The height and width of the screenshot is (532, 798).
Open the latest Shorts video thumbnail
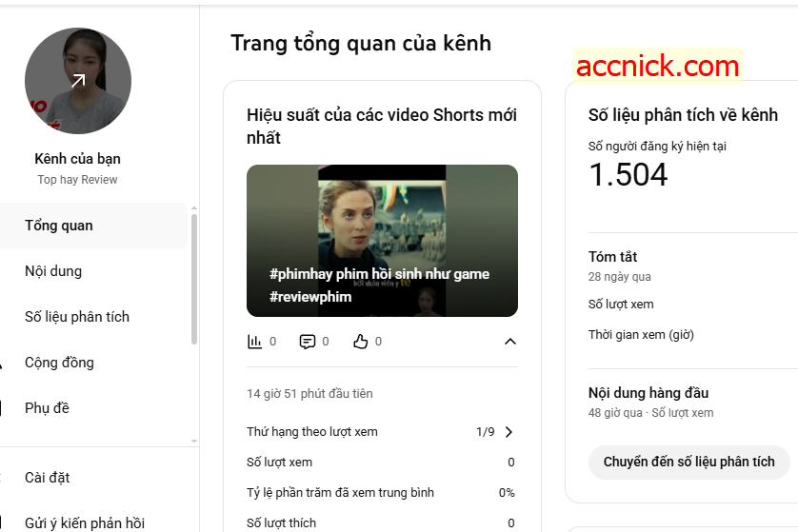click(x=382, y=241)
